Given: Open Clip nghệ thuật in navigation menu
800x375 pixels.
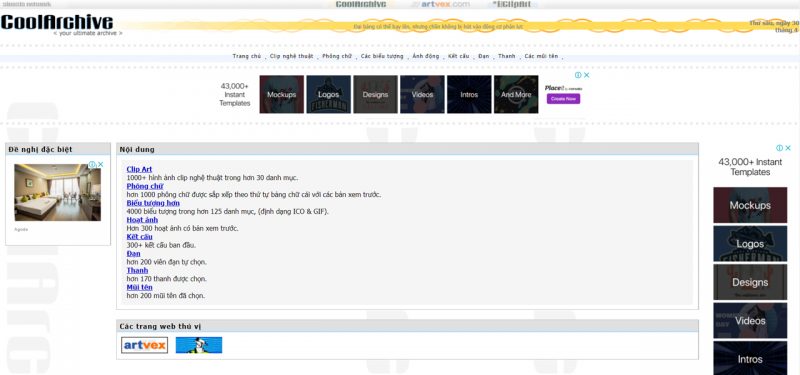Looking at the screenshot, I should (291, 56).
